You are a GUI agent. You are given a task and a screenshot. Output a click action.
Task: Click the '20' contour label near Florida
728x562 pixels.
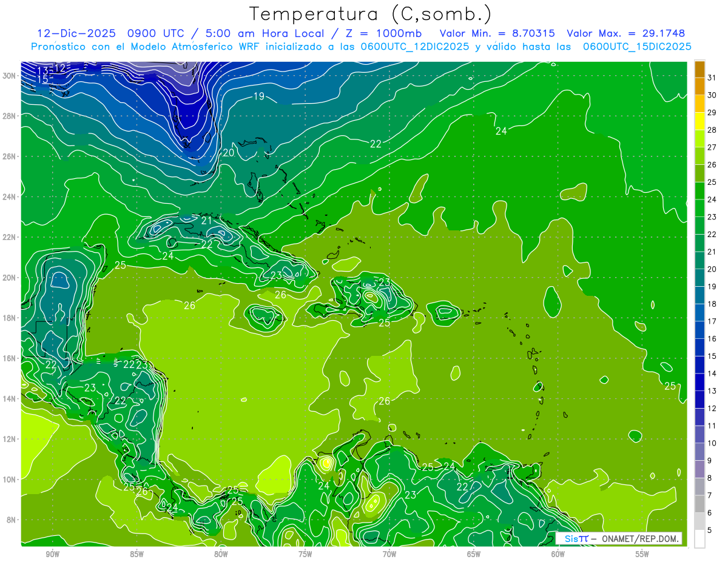[228, 153]
